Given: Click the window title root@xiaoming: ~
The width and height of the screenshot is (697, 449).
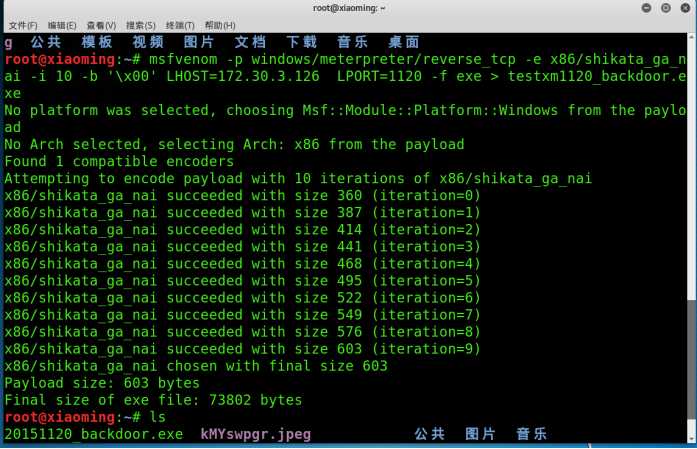Looking at the screenshot, I should 349,8.
